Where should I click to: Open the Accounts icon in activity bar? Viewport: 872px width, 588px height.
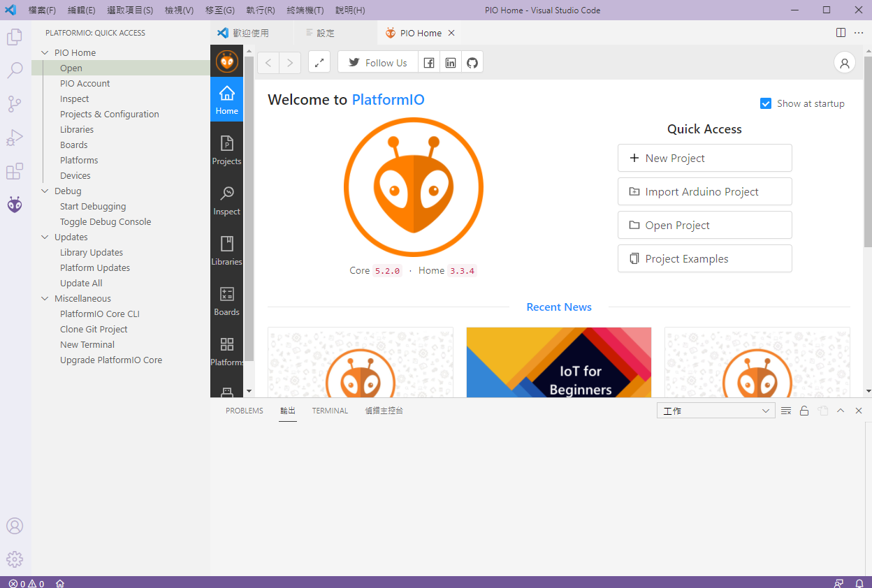[x=15, y=526]
